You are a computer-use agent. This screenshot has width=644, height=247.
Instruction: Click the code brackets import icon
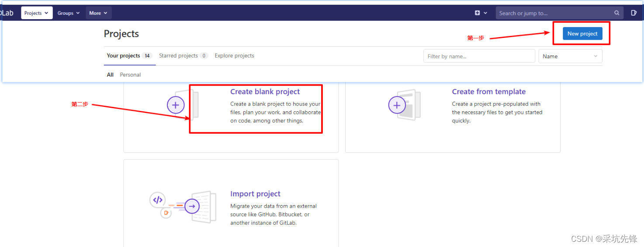tap(158, 200)
